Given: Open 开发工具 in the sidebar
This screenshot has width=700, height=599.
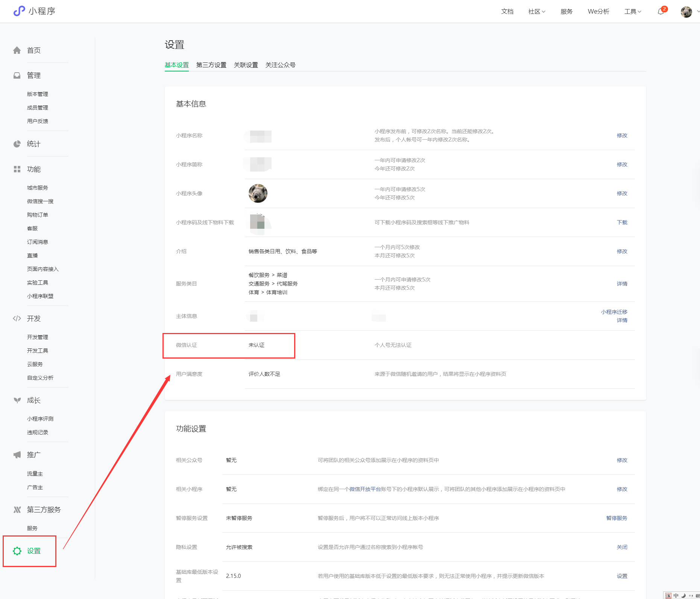Looking at the screenshot, I should (38, 351).
